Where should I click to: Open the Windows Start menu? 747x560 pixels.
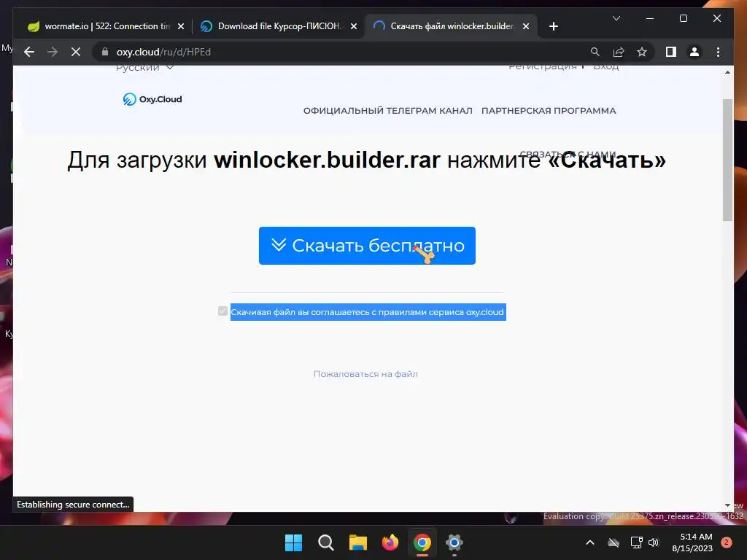(293, 542)
